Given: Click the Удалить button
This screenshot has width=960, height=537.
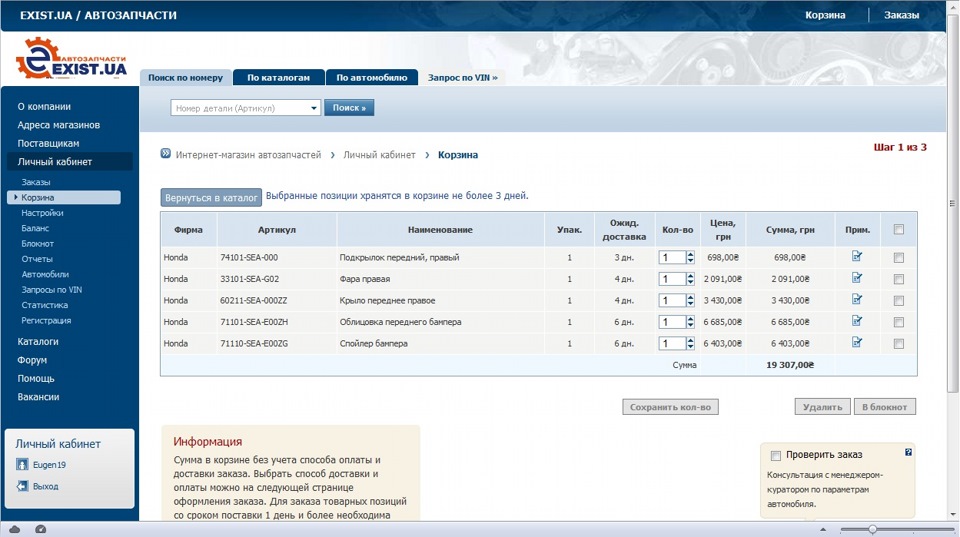Looking at the screenshot, I should (x=822, y=407).
